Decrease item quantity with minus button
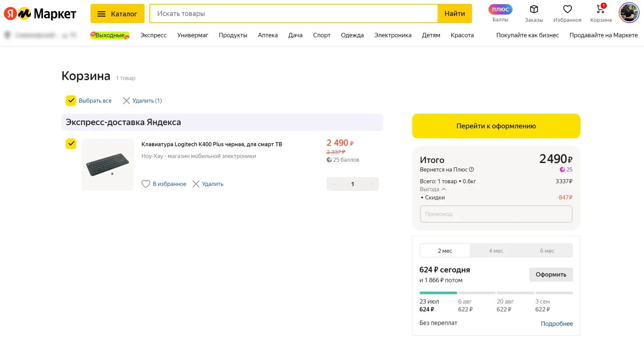644x350 pixels. click(334, 184)
